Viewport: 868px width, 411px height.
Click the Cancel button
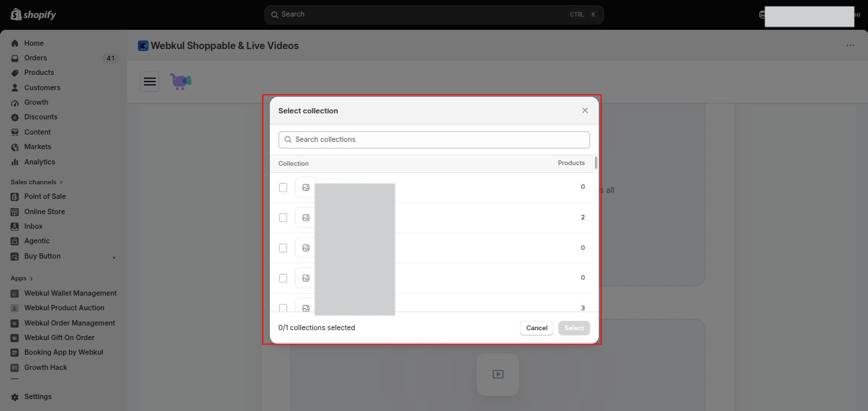537,328
